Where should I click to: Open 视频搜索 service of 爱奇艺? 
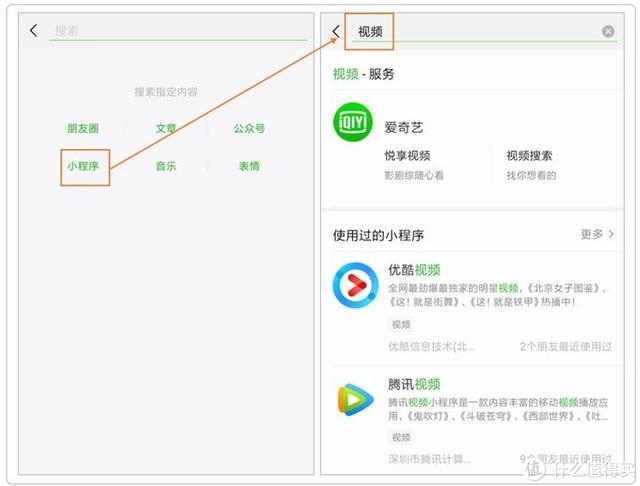point(529,155)
